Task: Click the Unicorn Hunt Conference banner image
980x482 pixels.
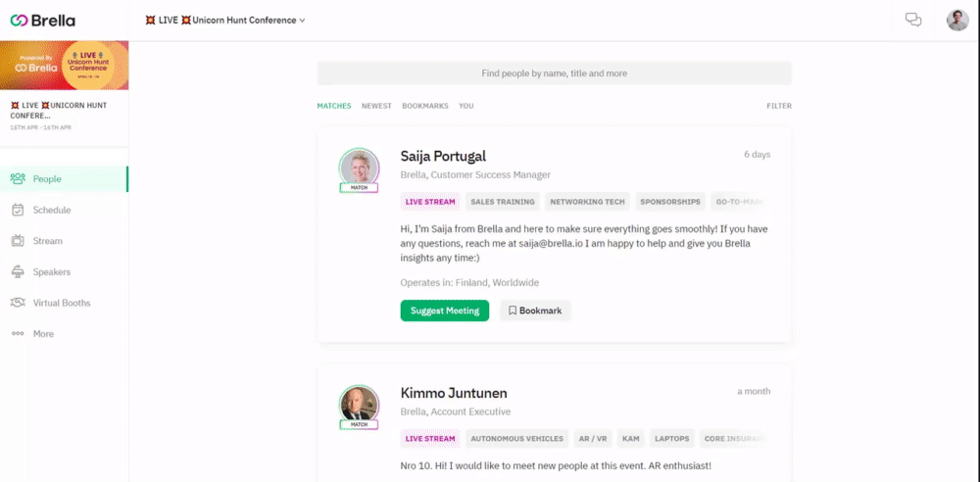Action: (x=65, y=66)
